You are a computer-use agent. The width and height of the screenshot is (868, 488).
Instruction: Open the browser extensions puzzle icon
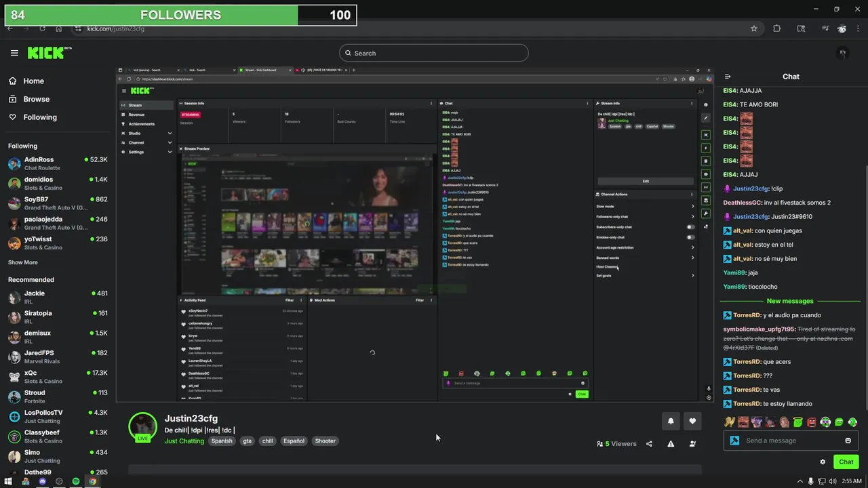point(777,28)
